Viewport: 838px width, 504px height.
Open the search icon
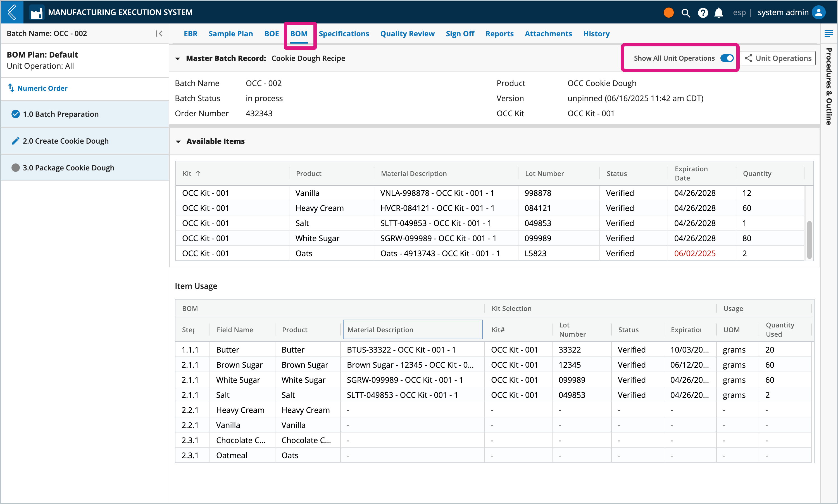(685, 13)
